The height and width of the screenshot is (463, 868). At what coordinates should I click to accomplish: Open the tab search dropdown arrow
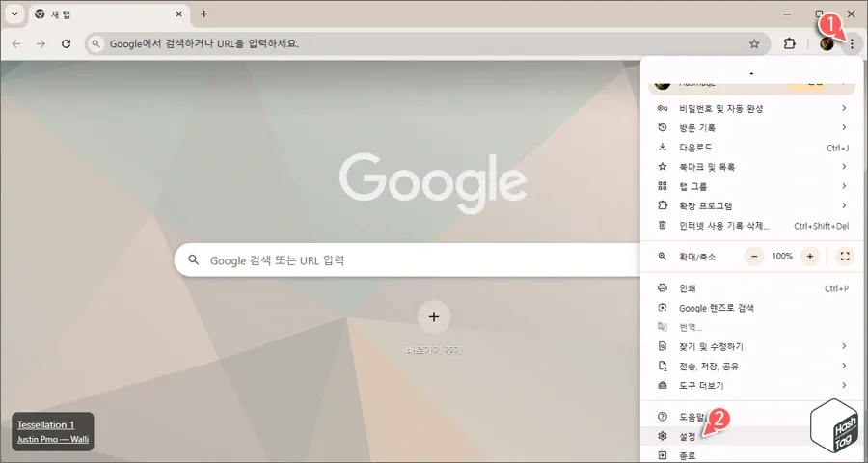(14, 14)
